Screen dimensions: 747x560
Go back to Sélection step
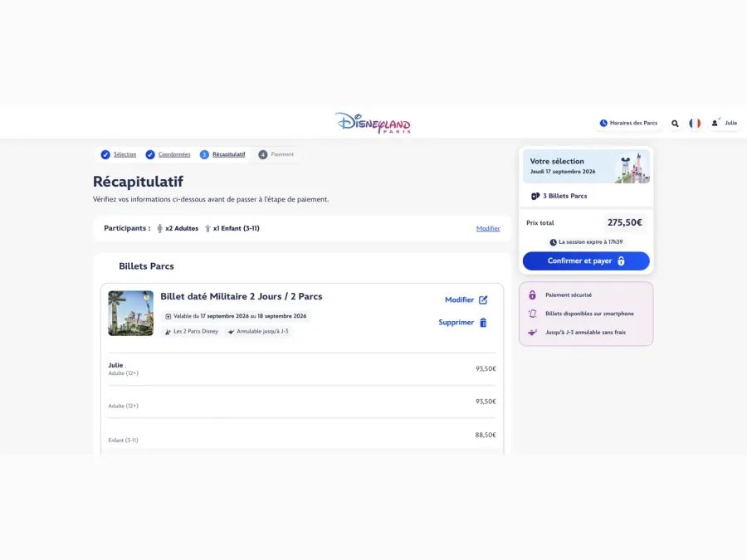coord(124,154)
